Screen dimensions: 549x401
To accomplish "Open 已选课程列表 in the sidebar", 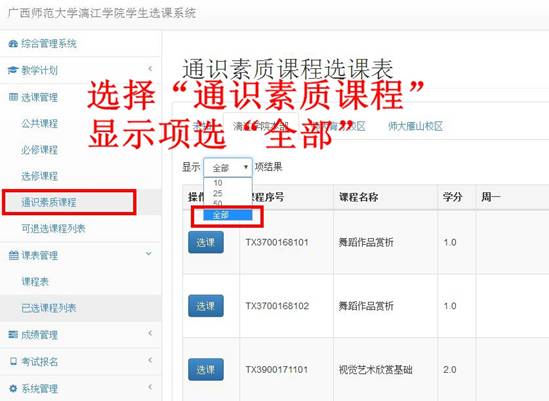I will [x=49, y=308].
